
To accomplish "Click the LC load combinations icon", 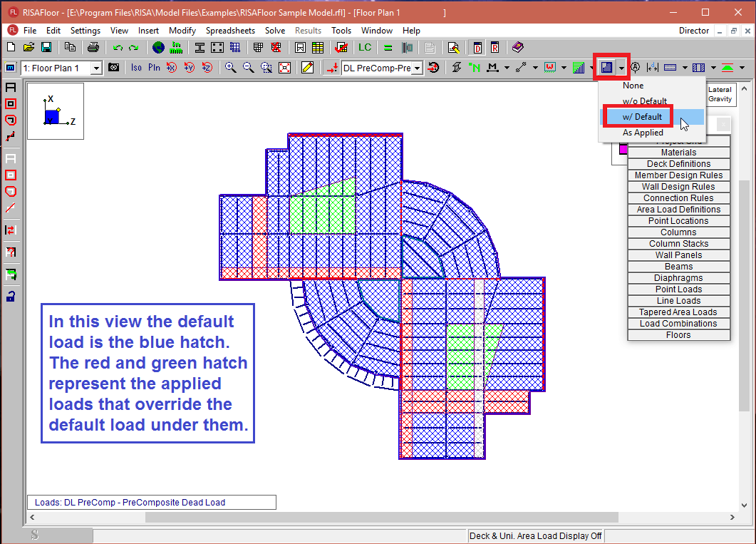I will pyautogui.click(x=365, y=48).
